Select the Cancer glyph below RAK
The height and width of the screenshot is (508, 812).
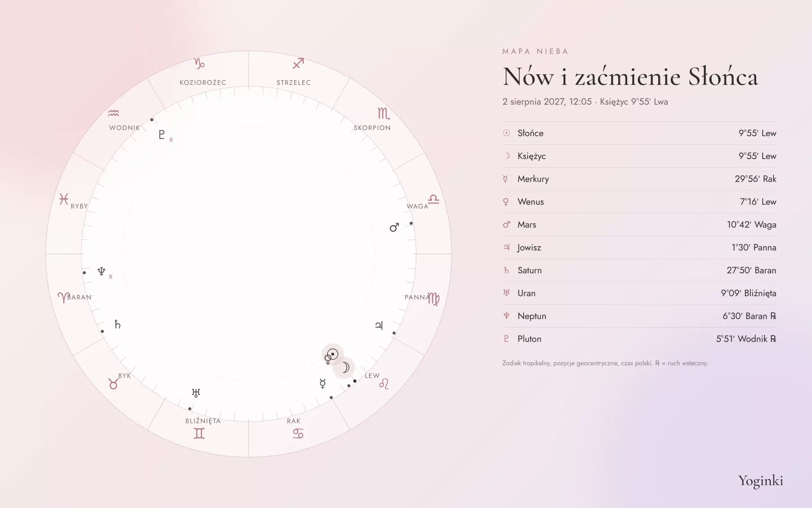click(298, 434)
